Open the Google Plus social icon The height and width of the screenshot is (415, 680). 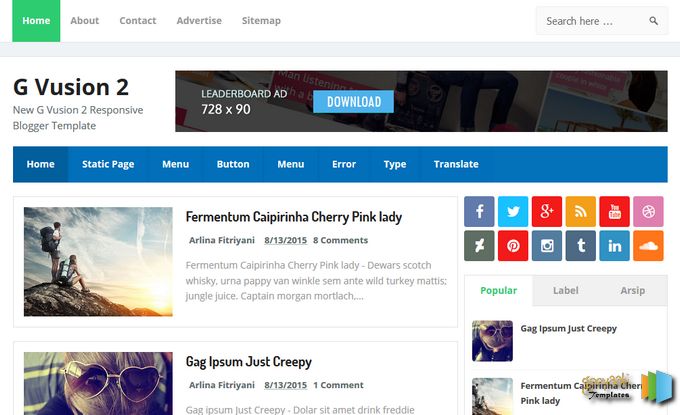546,212
